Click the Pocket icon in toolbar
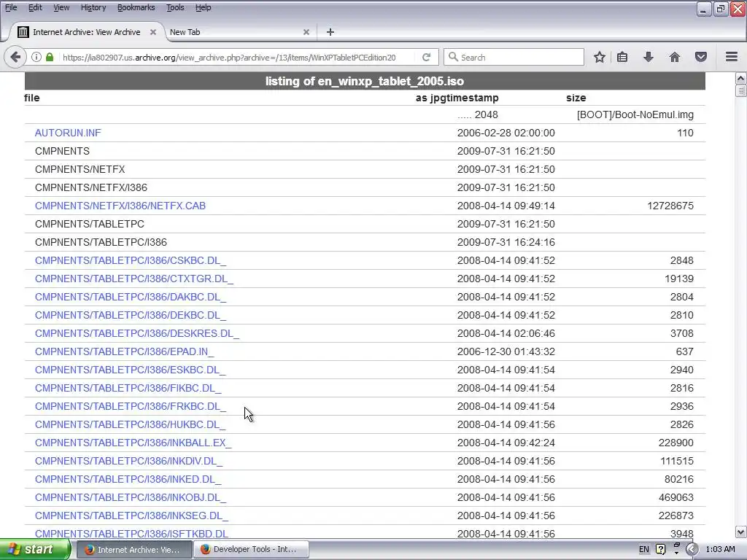Viewport: 747px width, 560px height. (701, 57)
